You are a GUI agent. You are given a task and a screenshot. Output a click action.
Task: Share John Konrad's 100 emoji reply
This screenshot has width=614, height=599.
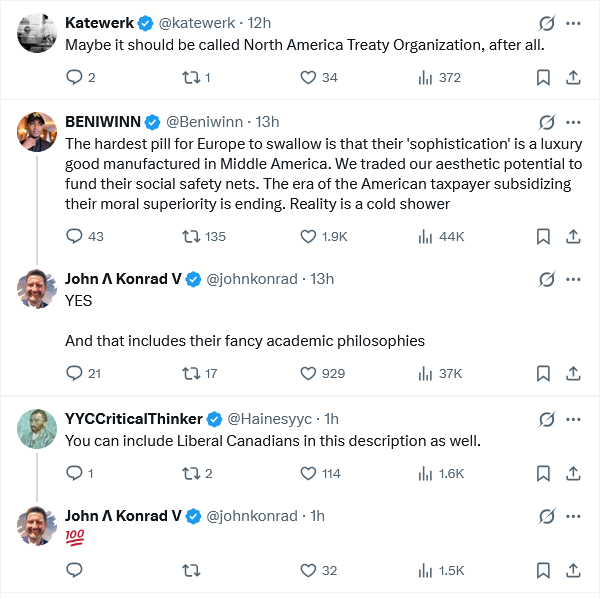tap(574, 570)
